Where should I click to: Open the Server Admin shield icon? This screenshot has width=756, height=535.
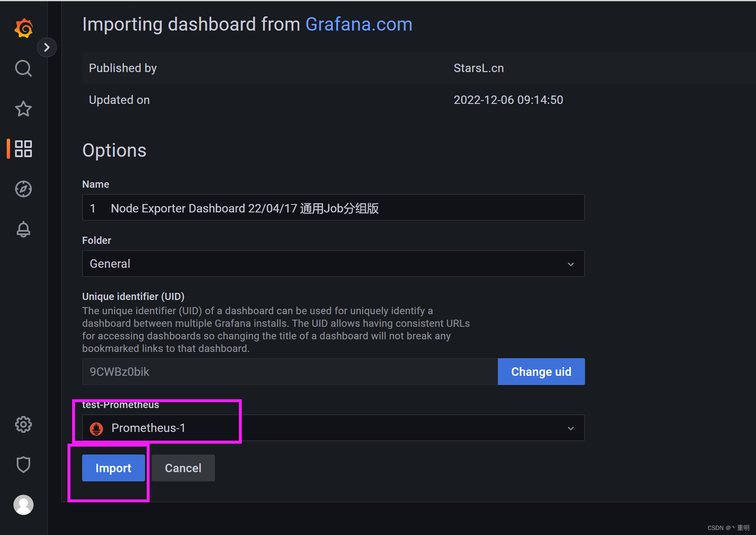[23, 465]
